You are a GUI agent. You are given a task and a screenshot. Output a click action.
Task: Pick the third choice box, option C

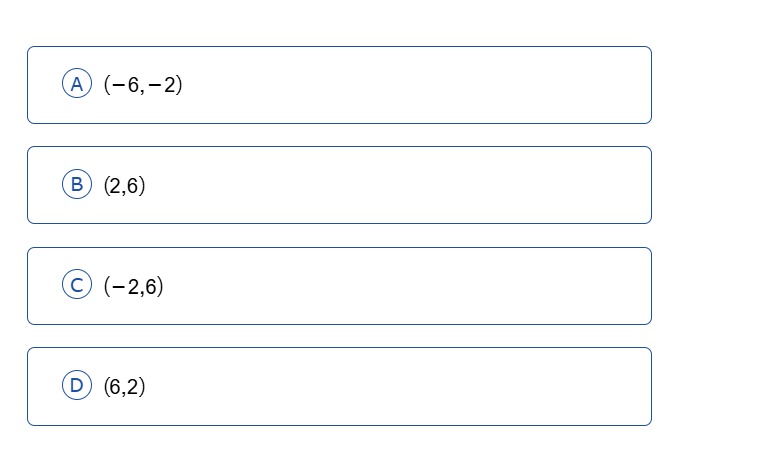tap(339, 286)
